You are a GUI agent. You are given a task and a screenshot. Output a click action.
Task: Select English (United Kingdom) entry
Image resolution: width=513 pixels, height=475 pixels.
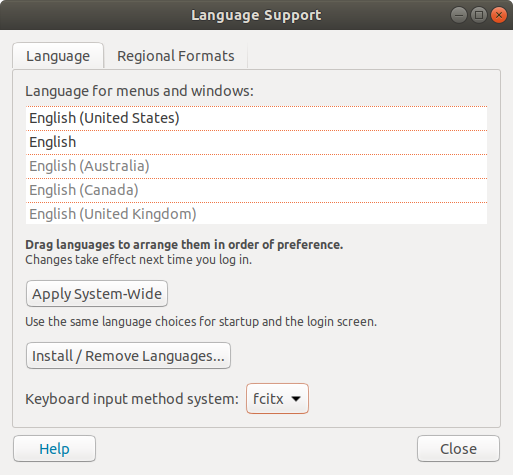[256, 214]
